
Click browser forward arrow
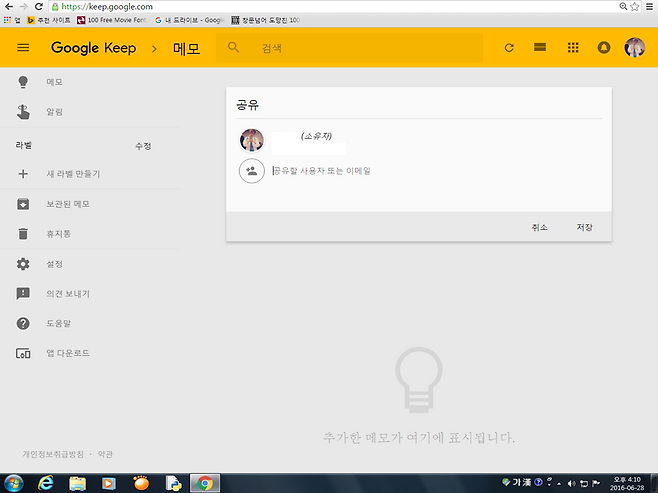coord(24,6)
